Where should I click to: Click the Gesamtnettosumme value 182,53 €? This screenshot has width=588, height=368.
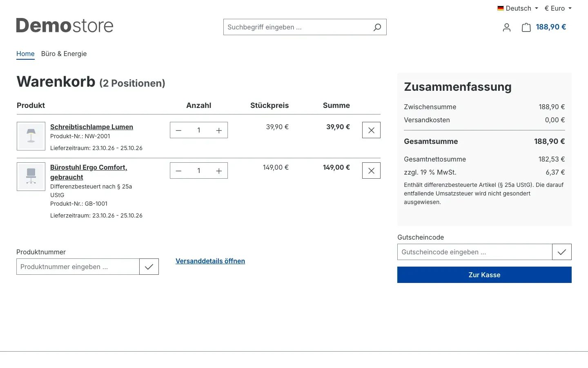(552, 159)
